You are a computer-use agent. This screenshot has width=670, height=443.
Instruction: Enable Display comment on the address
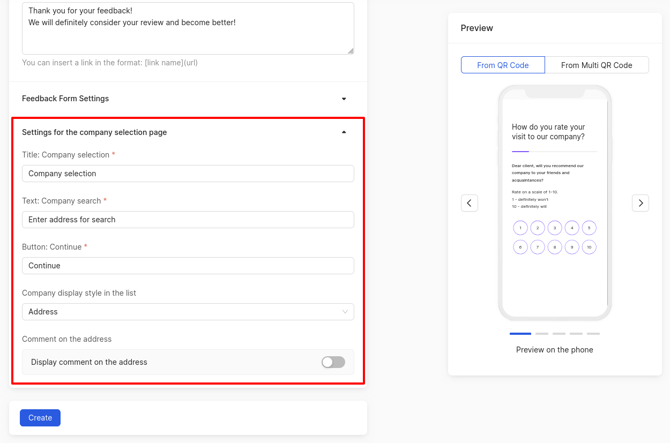(x=333, y=362)
